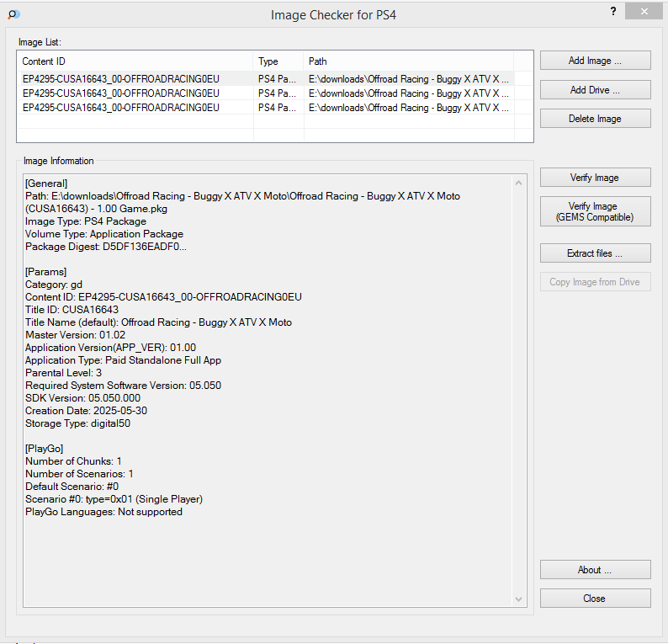Click the Number of Scenarios: 1 line
668x644 pixels.
coord(79,474)
